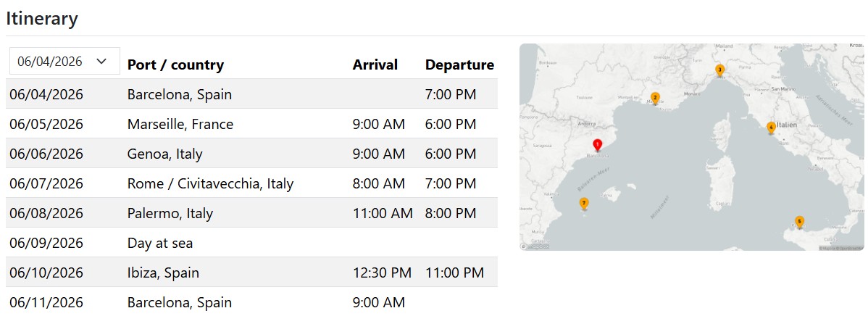The width and height of the screenshot is (868, 316).
Task: Select the Ibiza, Spain itinerary row
Action: pyautogui.click(x=163, y=273)
